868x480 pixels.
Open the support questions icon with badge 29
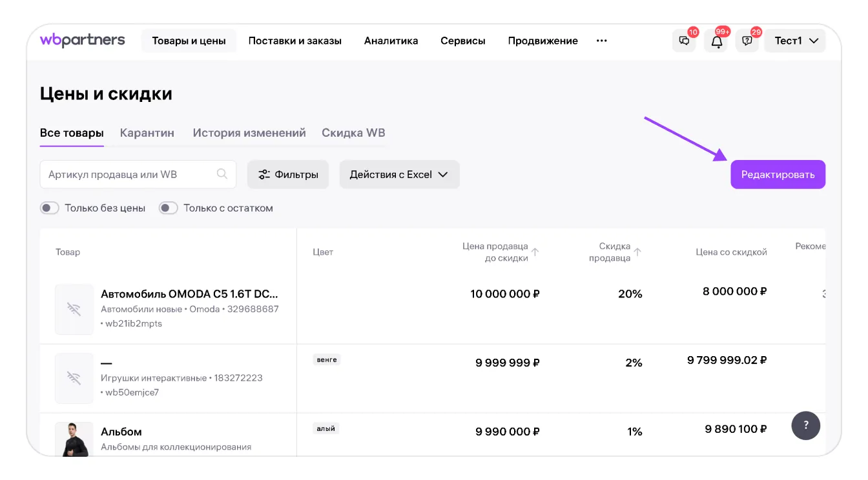[747, 41]
